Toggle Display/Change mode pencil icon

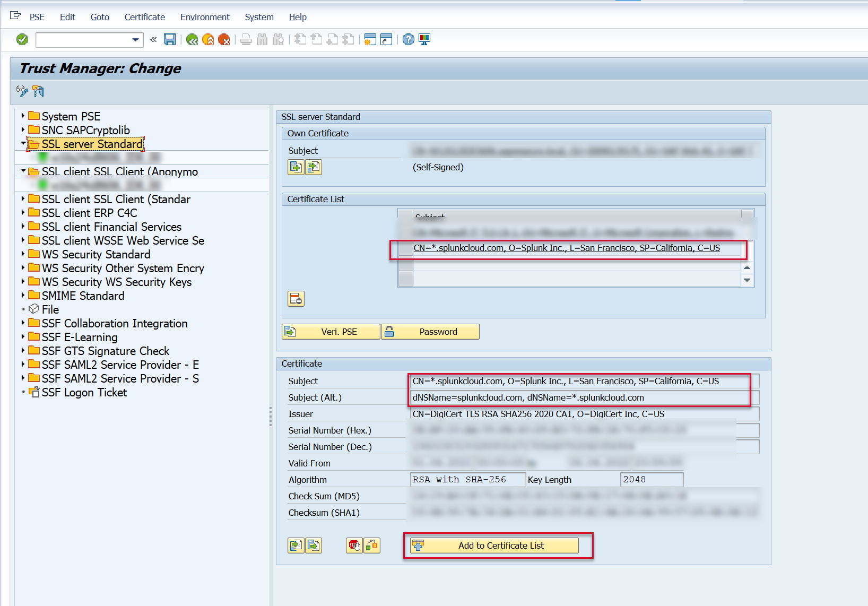click(x=22, y=91)
